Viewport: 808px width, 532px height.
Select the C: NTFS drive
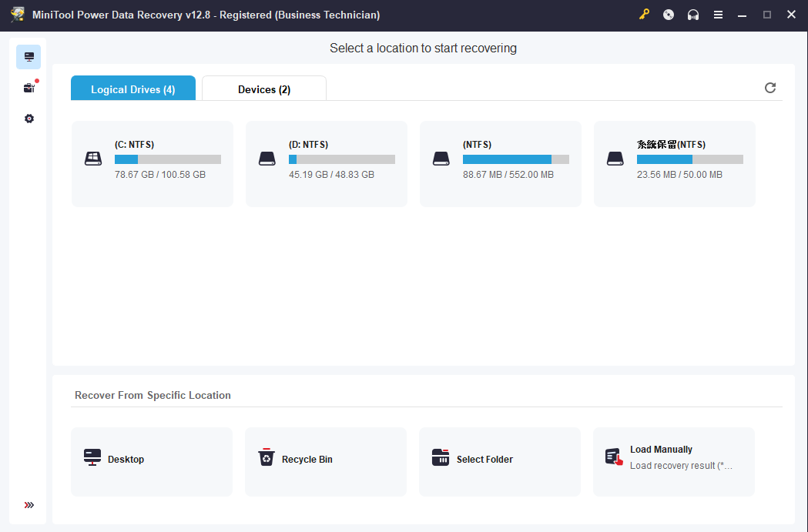(x=153, y=163)
